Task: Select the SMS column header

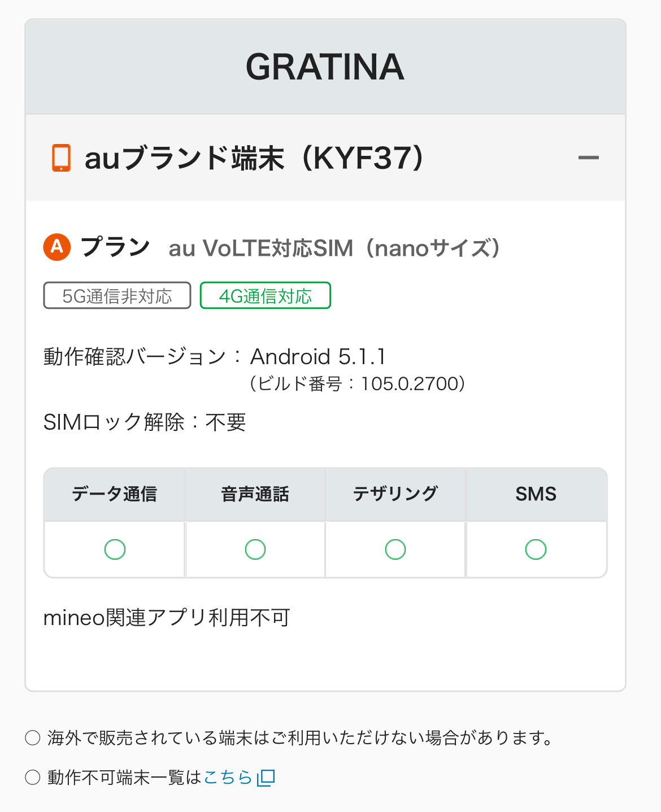Action: [x=536, y=494]
